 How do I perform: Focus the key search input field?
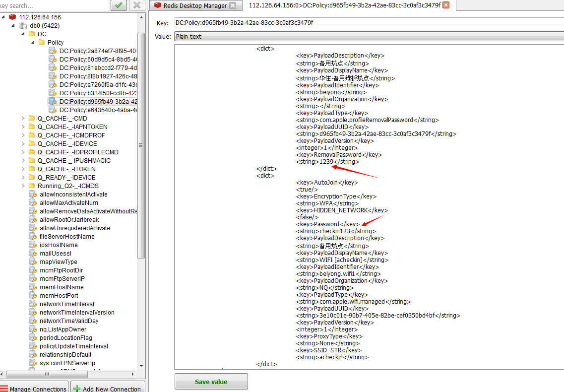pos(54,5)
